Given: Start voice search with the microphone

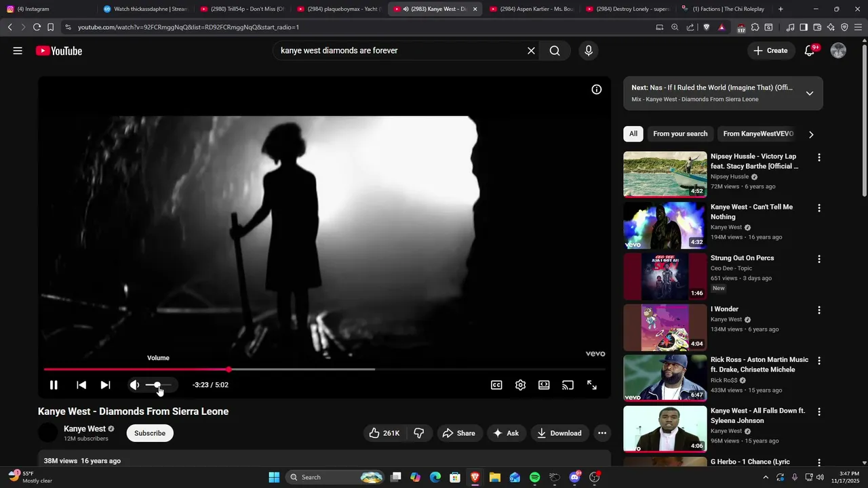Looking at the screenshot, I should coord(589,51).
